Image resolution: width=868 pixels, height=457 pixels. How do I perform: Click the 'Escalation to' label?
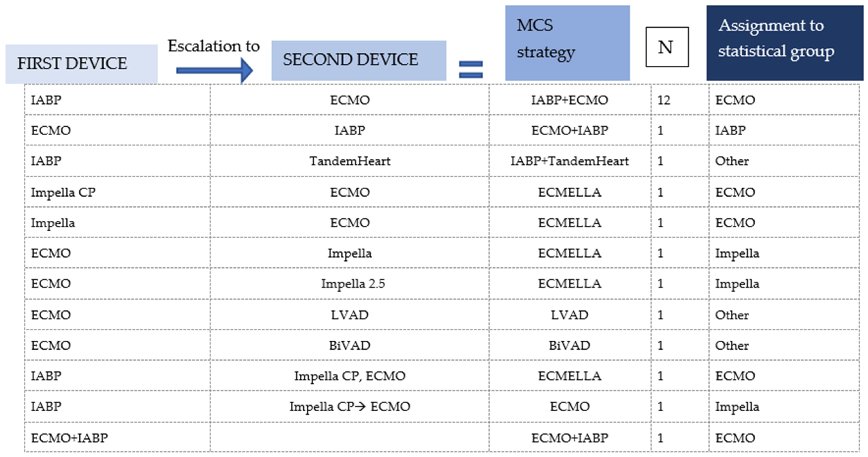(214, 46)
